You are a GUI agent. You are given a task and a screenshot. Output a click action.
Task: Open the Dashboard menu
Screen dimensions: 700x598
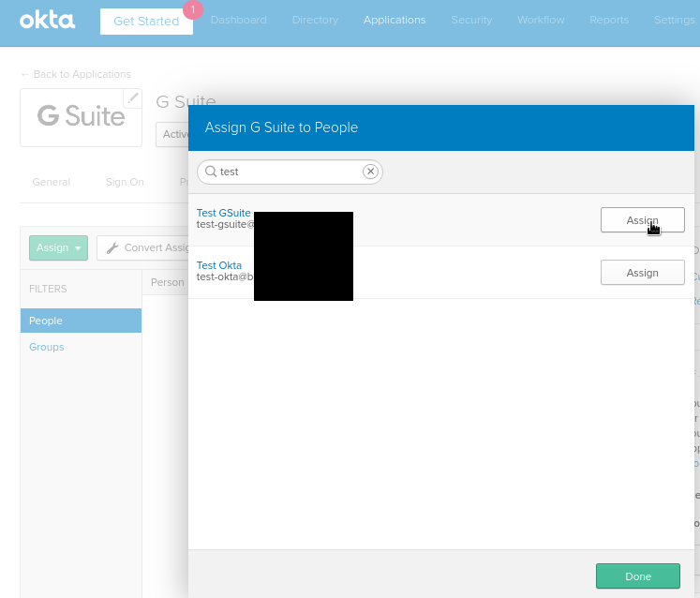(238, 20)
